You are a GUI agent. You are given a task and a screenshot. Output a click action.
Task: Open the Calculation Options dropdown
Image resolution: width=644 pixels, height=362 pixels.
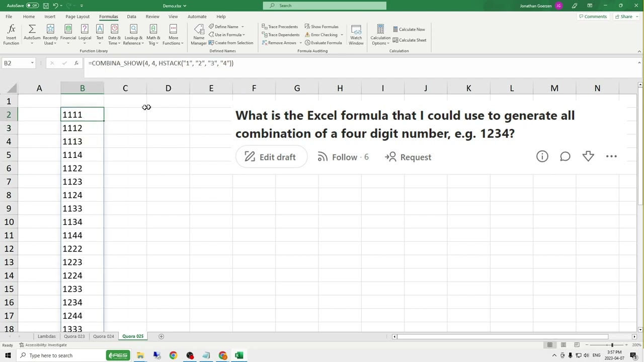tap(380, 35)
